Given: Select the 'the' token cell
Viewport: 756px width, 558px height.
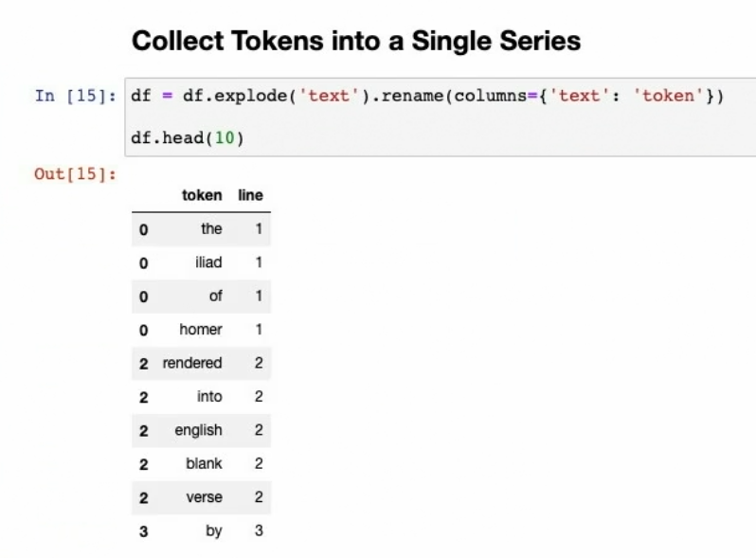Looking at the screenshot, I should pos(211,228).
